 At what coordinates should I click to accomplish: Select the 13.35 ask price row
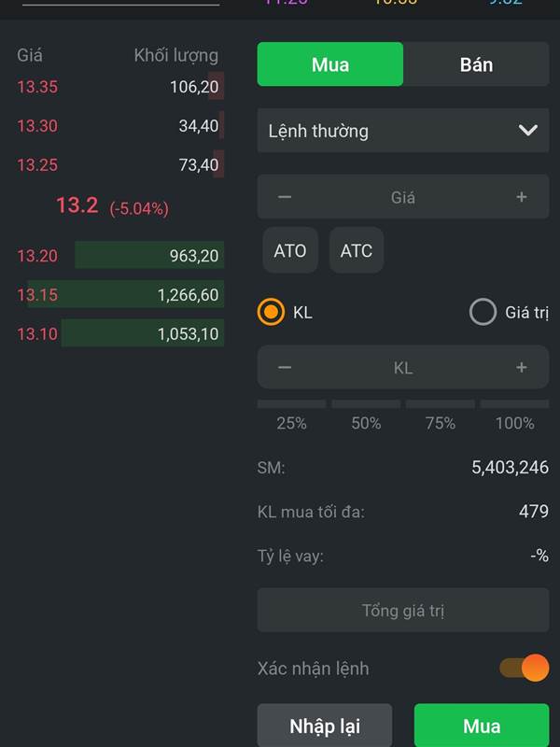(x=119, y=87)
